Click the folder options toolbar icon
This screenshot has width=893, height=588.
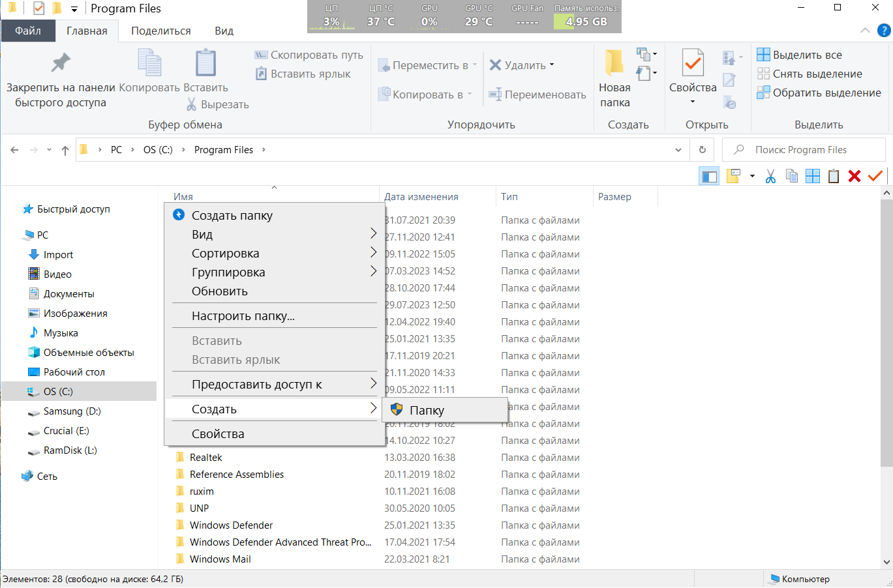(733, 176)
